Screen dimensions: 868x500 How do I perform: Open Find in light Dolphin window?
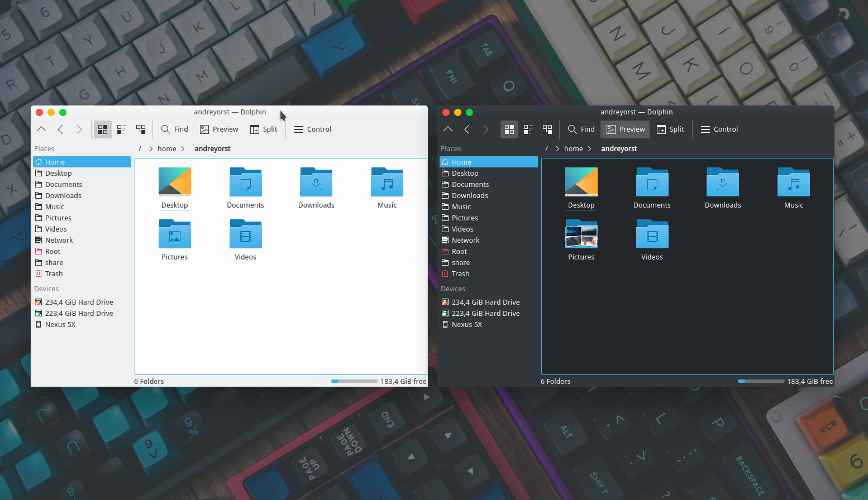tap(175, 129)
